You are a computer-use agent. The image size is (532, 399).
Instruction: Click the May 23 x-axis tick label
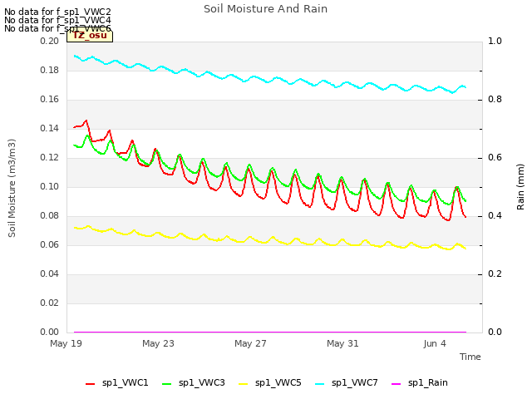coord(158,343)
